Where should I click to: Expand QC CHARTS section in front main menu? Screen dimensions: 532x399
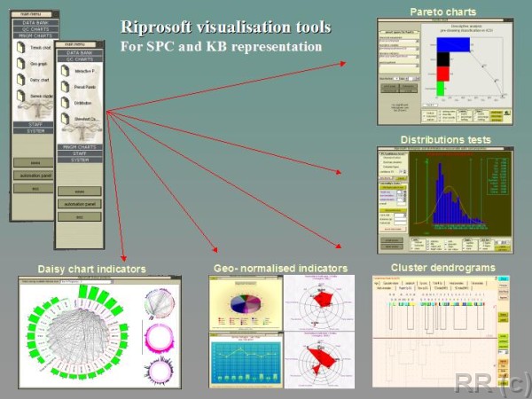[x=80, y=59]
